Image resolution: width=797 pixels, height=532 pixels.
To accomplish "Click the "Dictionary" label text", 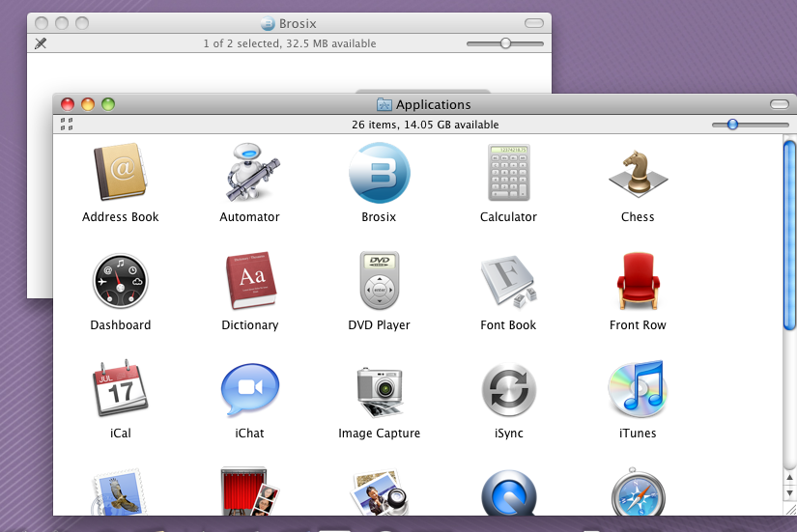I will pyautogui.click(x=250, y=325).
